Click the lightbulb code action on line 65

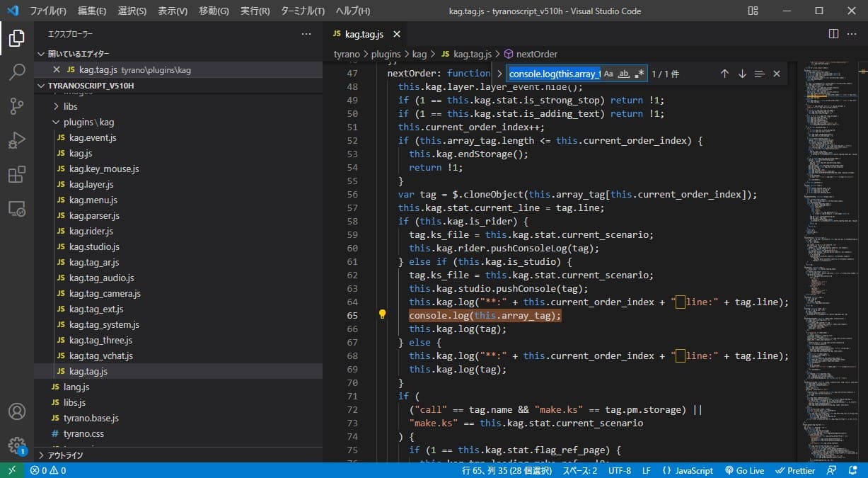[382, 315]
